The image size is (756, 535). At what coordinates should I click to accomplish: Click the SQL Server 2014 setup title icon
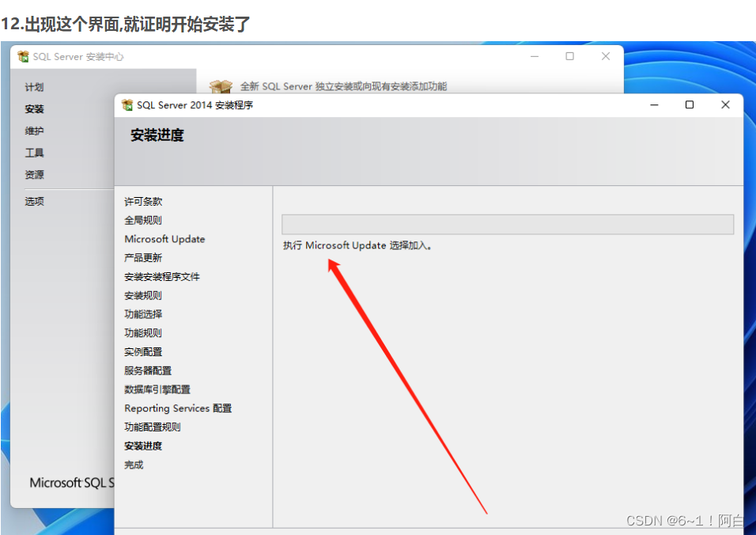coord(127,104)
